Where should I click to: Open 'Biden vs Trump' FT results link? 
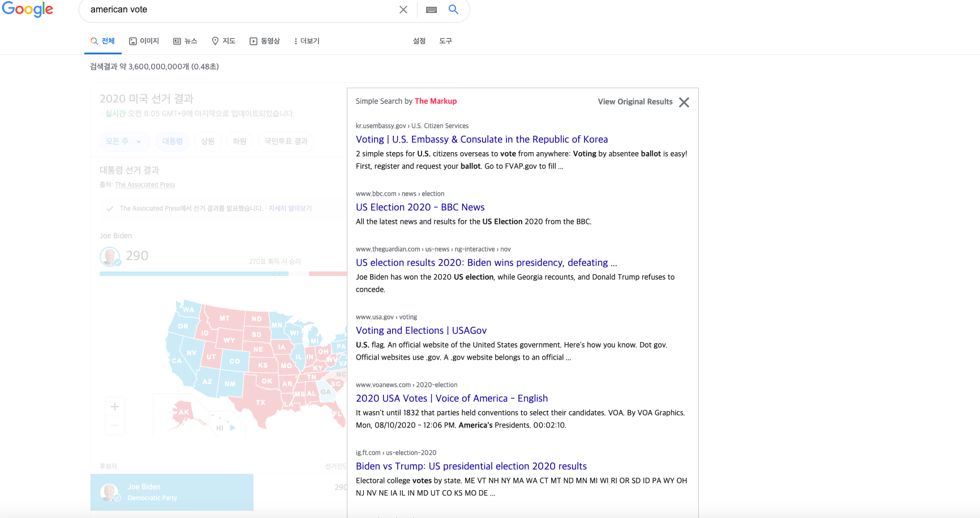471,466
